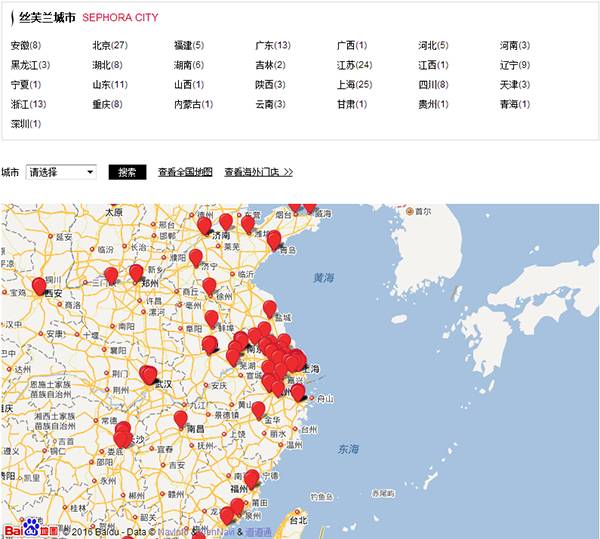Click the store marker near 济宁
The image size is (600, 539).
coord(196,258)
